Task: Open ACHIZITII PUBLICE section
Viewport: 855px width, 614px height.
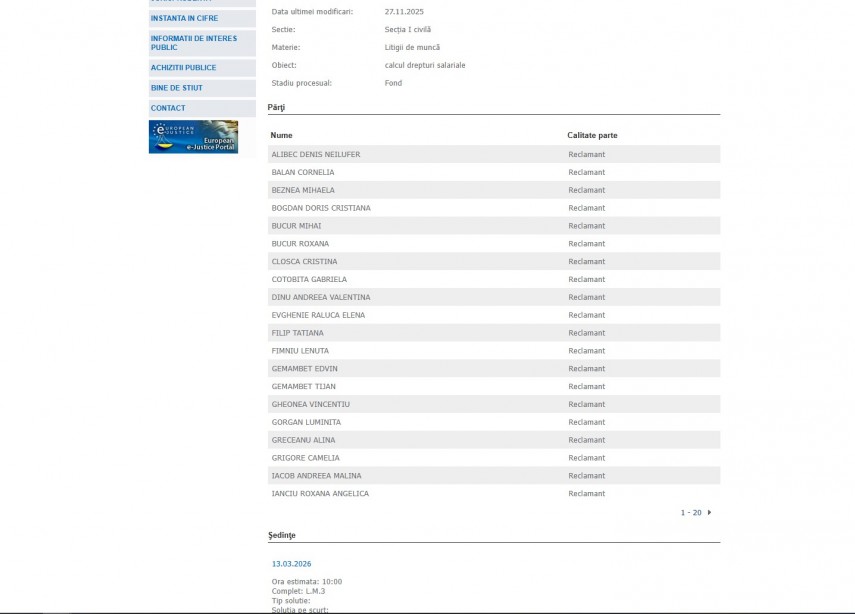Action: 183,68
